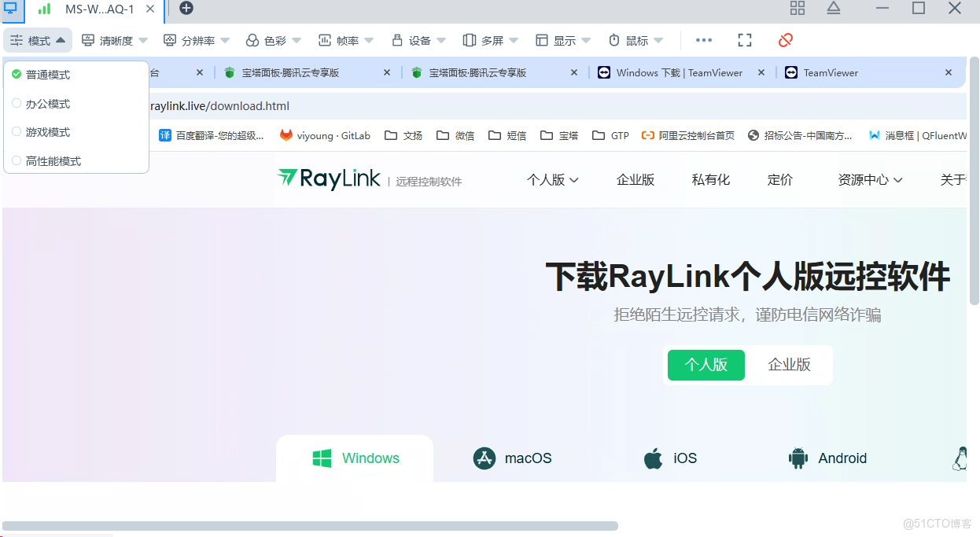Screen dimensions: 980x537
Task: Open the 阿里云控制台首页 bookmark
Action: (x=688, y=135)
